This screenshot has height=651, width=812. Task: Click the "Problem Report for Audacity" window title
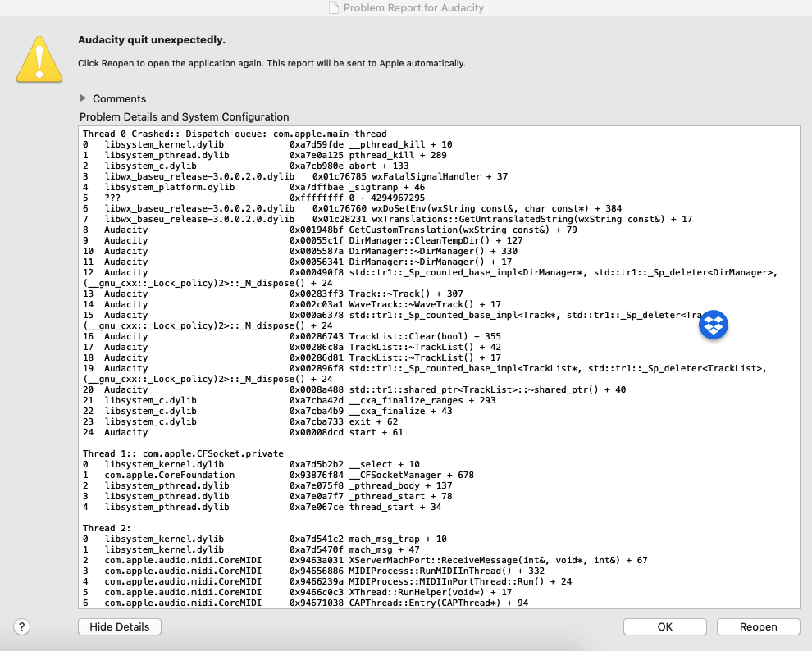[413, 7]
